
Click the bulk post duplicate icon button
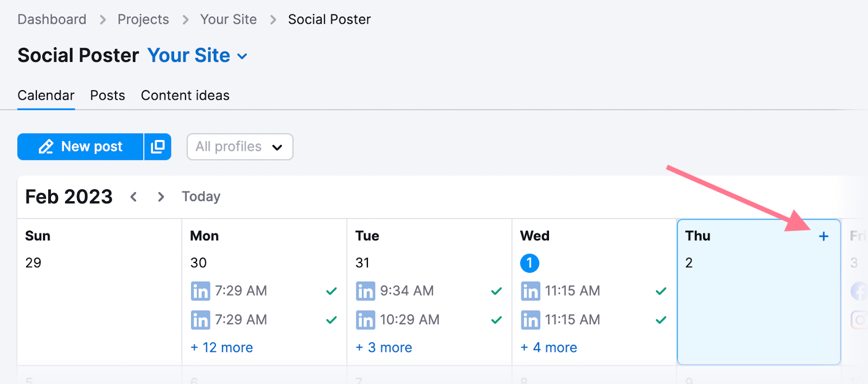pyautogui.click(x=158, y=146)
